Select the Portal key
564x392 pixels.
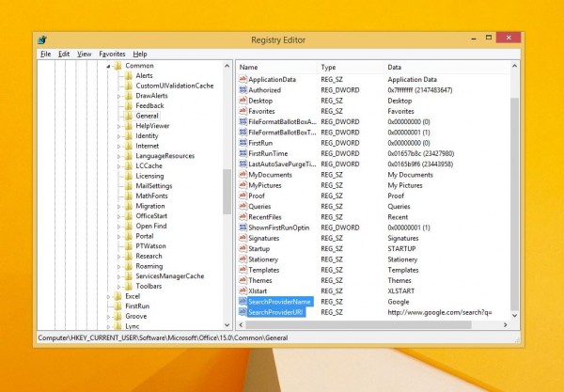click(x=145, y=236)
